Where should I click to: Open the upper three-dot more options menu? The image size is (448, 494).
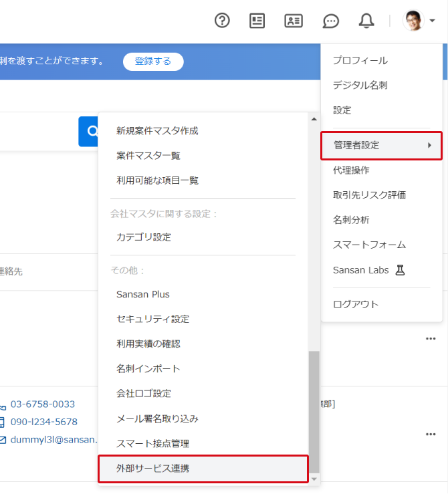(431, 339)
